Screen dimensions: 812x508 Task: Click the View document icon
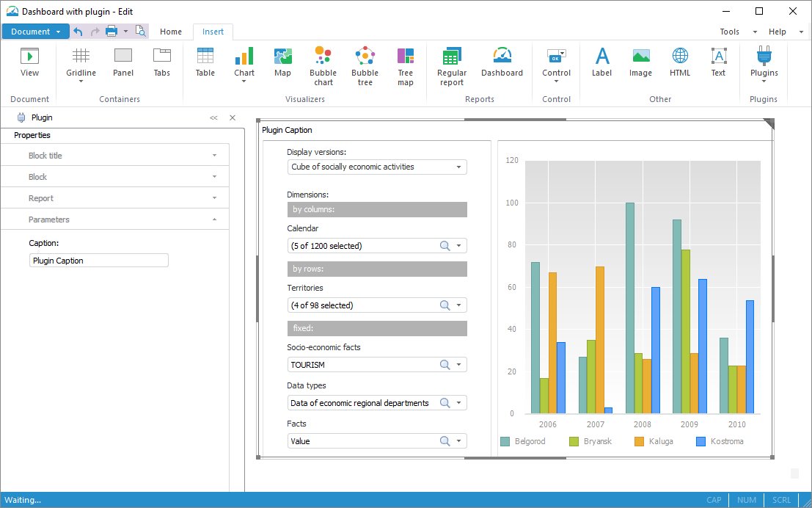pos(29,62)
